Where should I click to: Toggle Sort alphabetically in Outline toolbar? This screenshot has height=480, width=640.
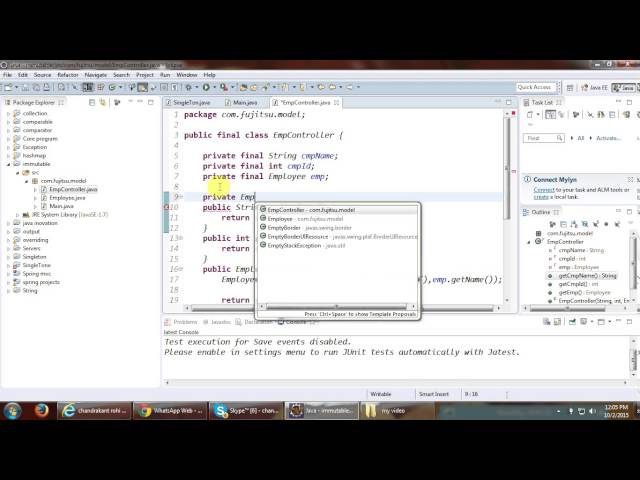pos(574,224)
